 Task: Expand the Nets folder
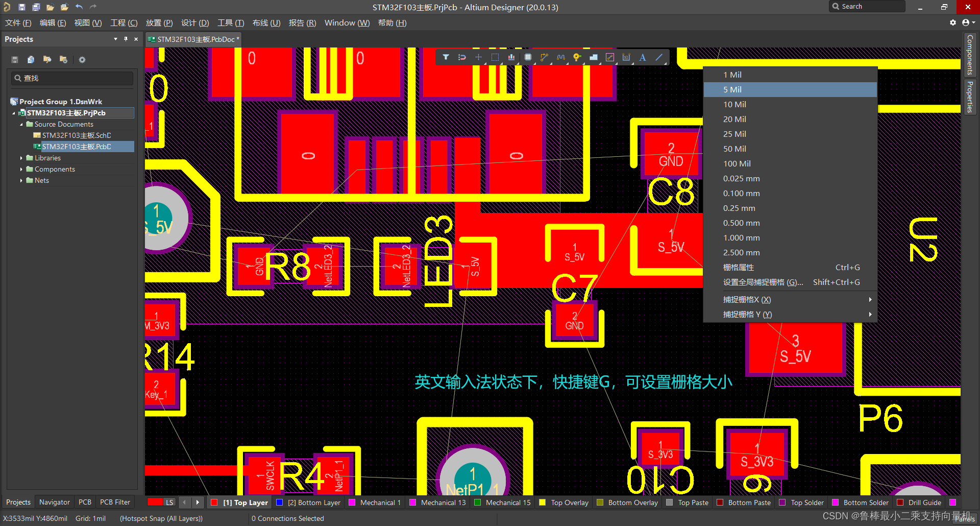(x=21, y=180)
